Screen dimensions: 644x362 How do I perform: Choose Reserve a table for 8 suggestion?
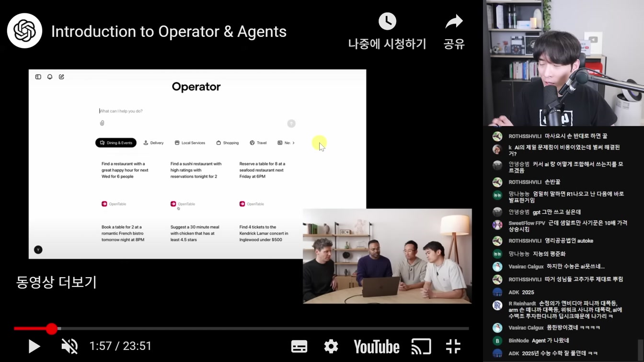[x=262, y=170]
